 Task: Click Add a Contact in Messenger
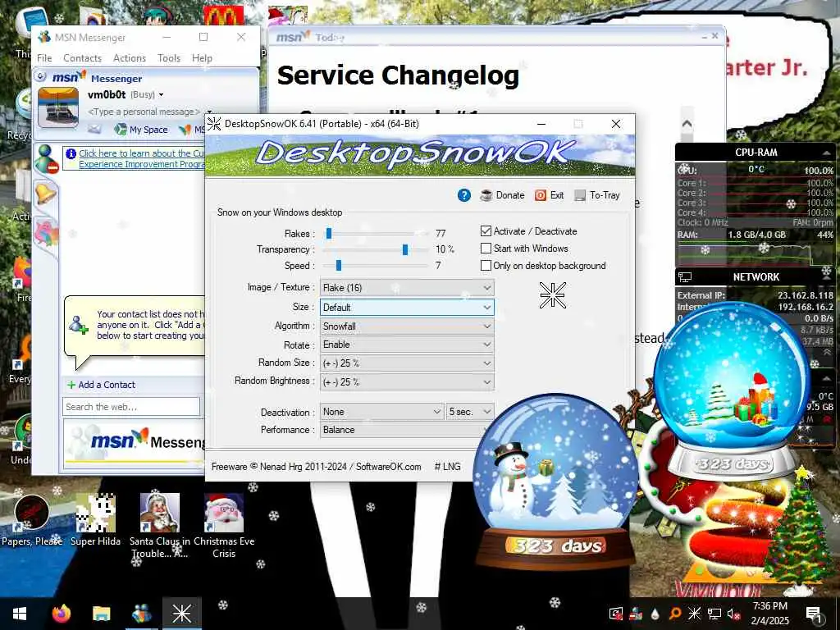pyautogui.click(x=101, y=385)
